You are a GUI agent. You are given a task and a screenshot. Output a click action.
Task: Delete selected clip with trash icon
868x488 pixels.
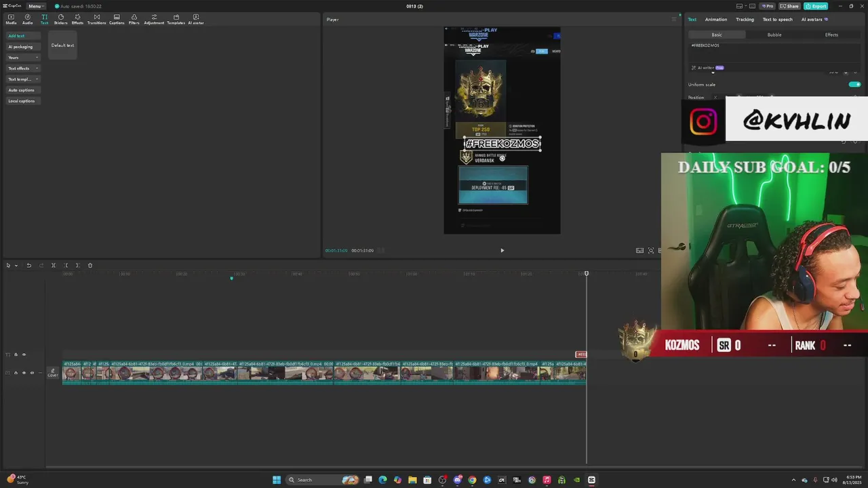[x=90, y=265]
